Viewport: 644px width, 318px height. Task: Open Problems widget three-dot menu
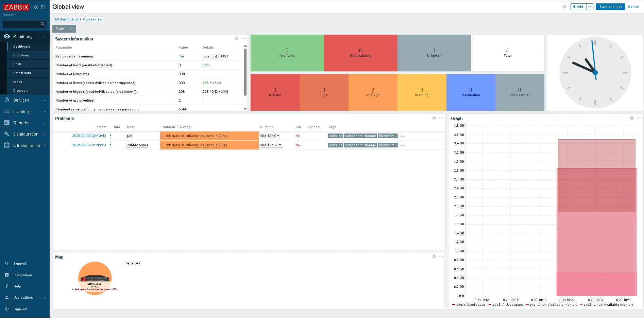pos(441,118)
